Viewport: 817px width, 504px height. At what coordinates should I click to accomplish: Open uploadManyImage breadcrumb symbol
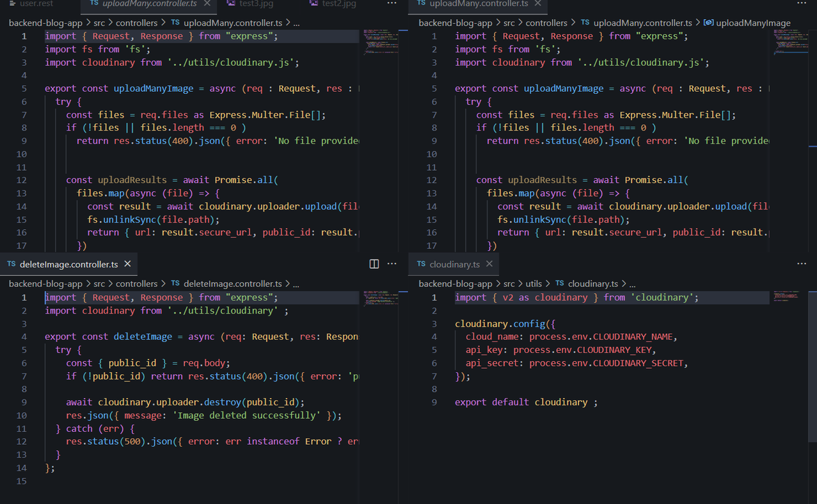click(x=754, y=23)
